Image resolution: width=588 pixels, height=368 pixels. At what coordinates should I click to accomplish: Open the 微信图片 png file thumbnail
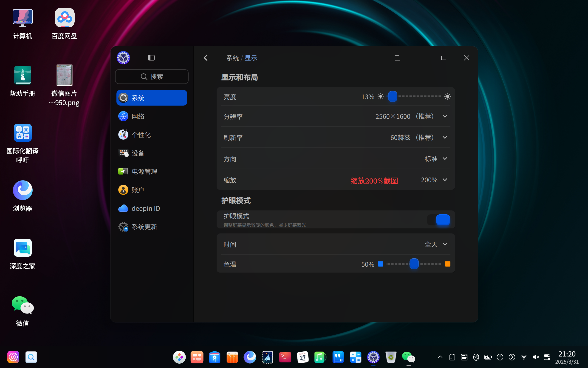64,75
